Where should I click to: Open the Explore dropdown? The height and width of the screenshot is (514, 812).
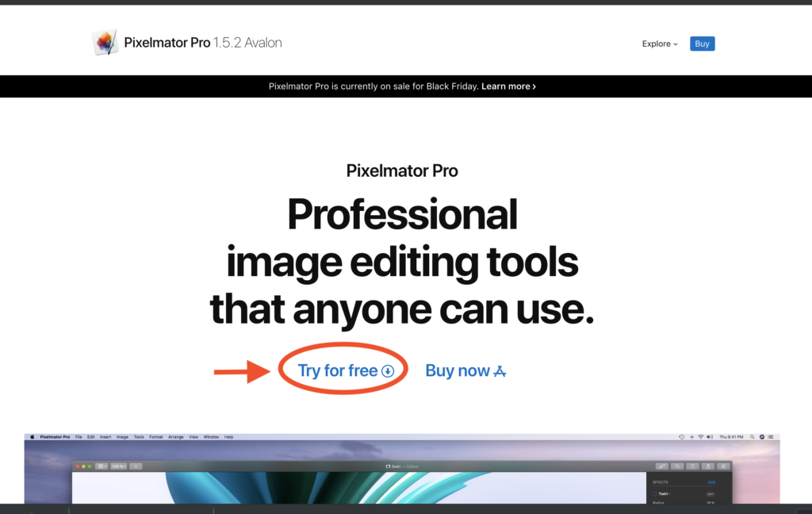(x=659, y=44)
